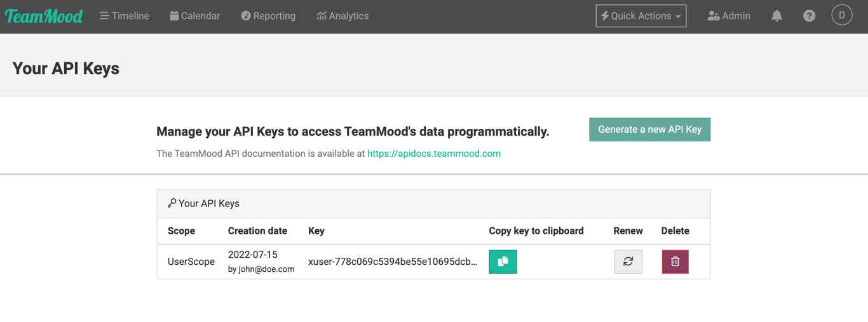
Task: Open the apidocs.teammood.com link
Action: point(434,154)
